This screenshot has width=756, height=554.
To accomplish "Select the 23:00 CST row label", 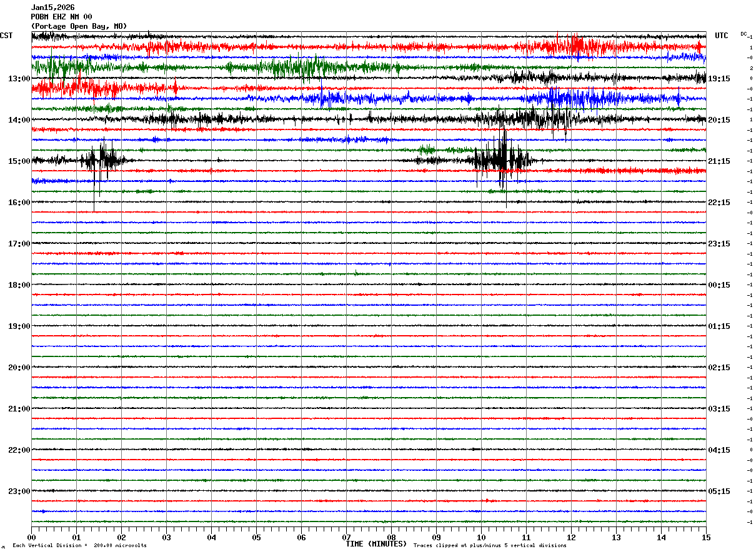I will (x=19, y=491).
